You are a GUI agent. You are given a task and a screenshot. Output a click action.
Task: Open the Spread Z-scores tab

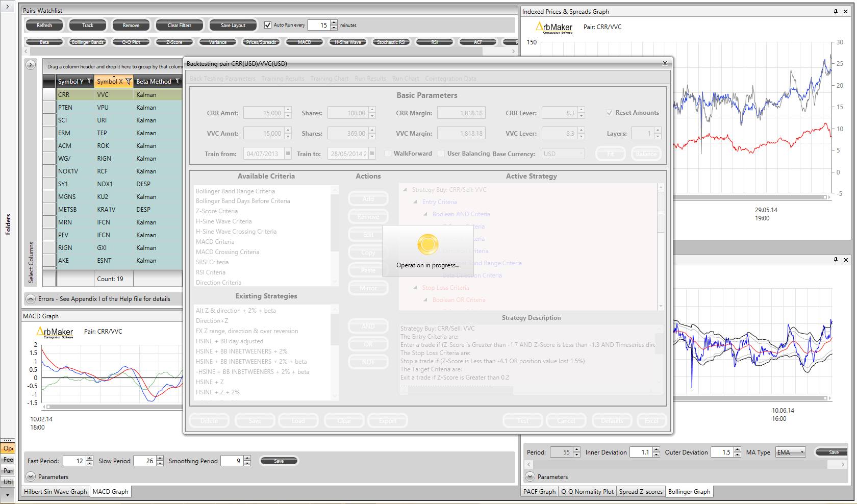(641, 492)
